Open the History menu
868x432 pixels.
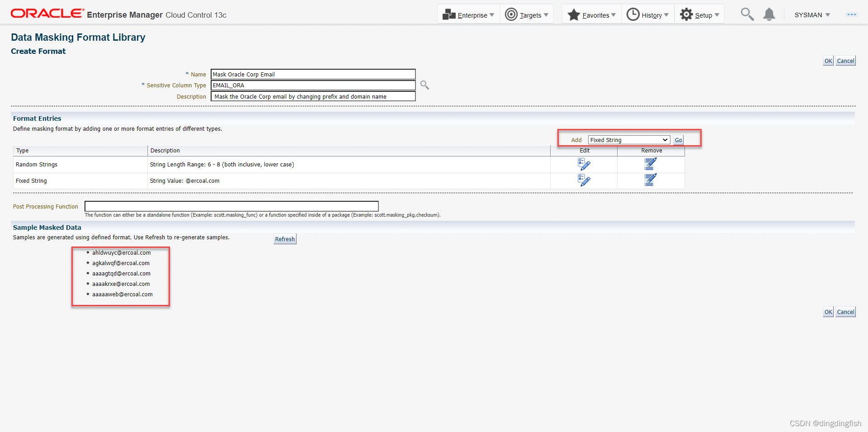pos(648,14)
